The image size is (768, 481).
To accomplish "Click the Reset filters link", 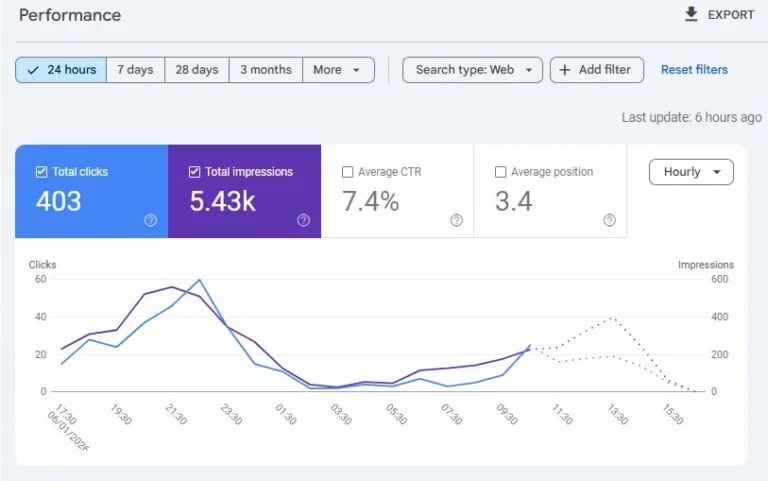I will (694, 70).
